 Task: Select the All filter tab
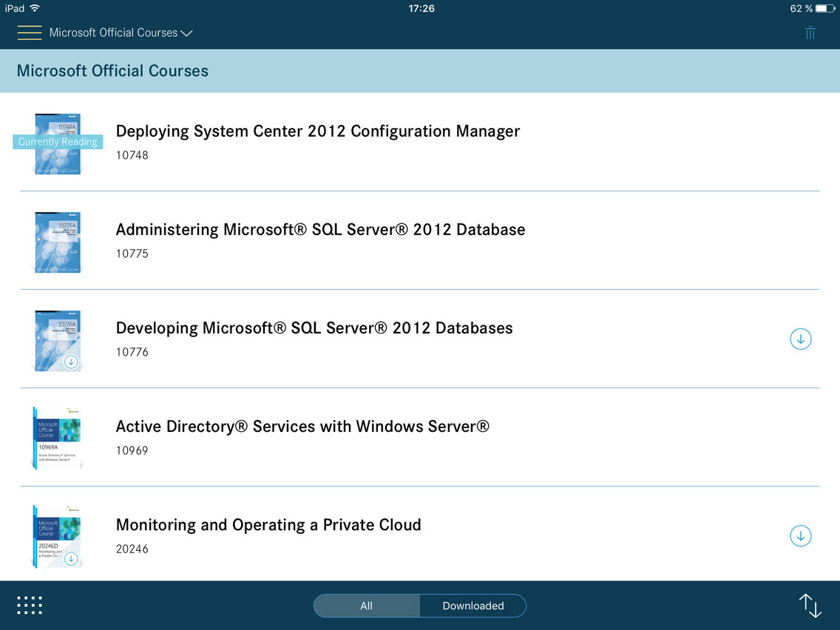point(367,606)
